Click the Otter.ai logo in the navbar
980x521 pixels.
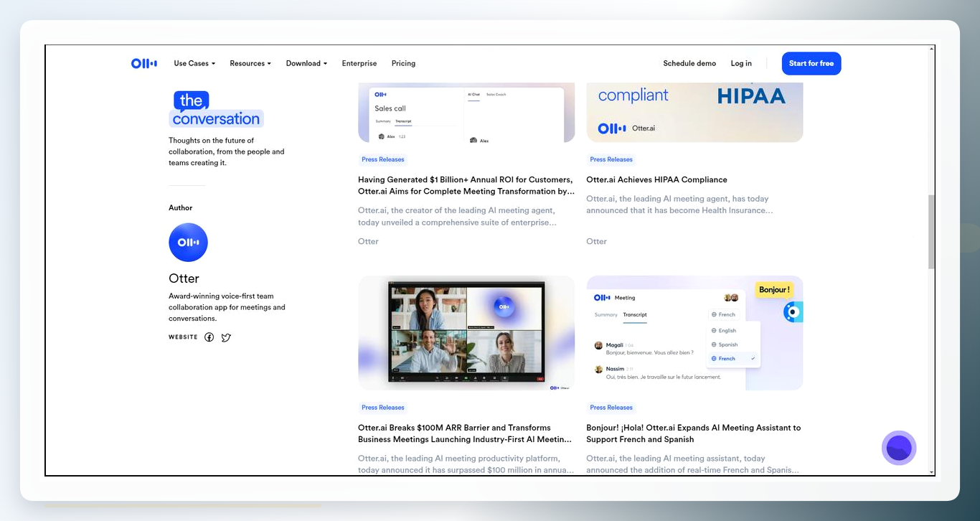pos(144,63)
